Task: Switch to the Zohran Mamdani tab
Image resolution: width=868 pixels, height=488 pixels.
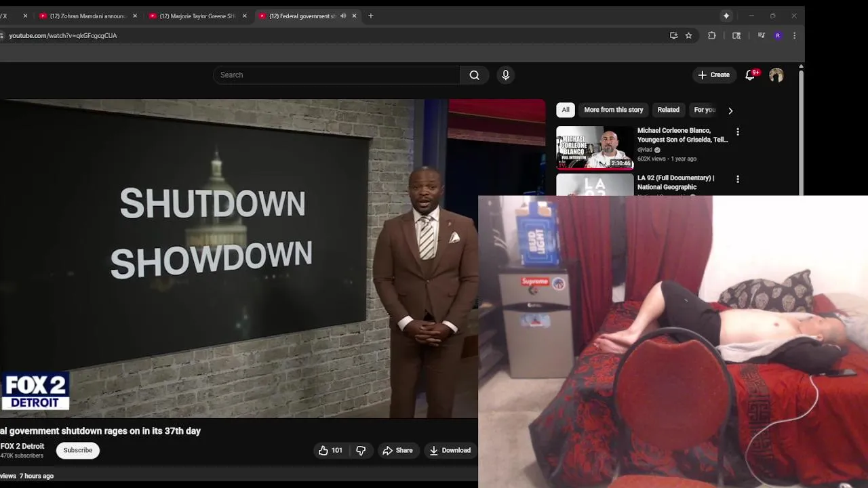Action: pyautogui.click(x=88, y=16)
